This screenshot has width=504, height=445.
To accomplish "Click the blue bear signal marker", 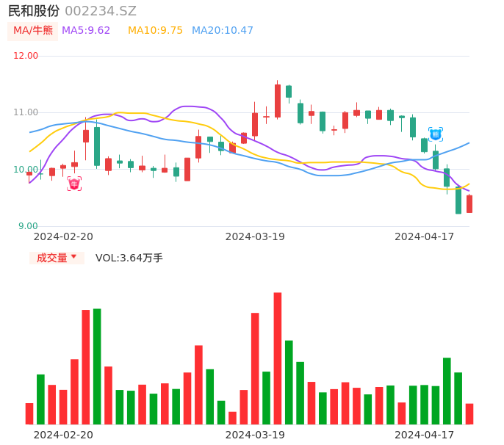I will point(436,134).
